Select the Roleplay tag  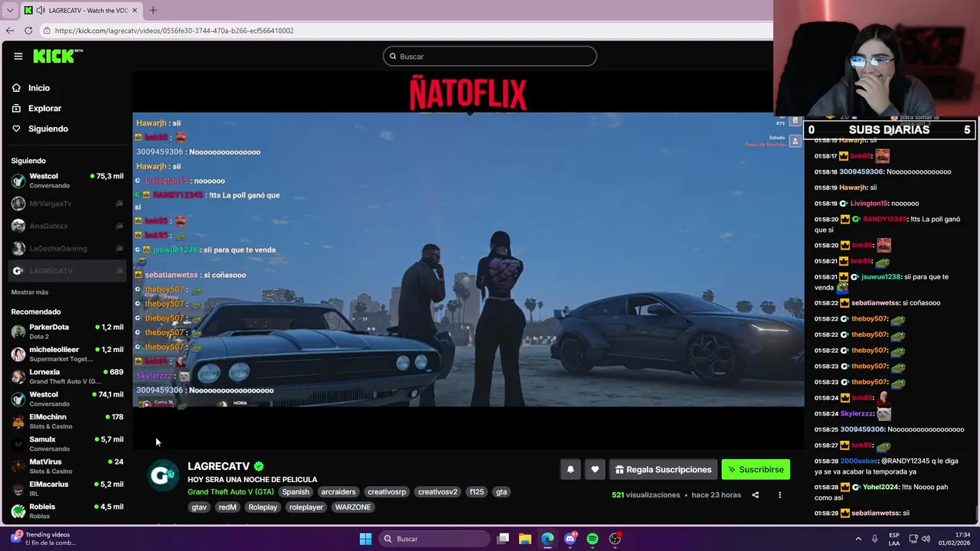[263, 507]
